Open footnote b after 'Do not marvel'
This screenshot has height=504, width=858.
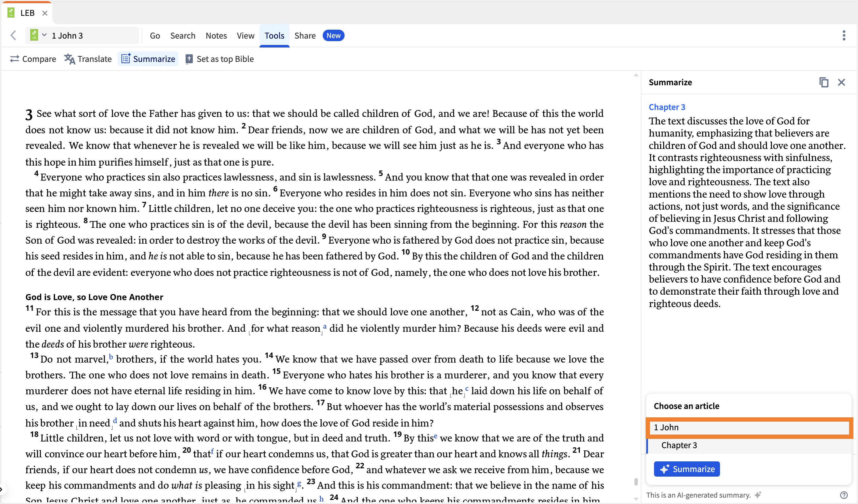pyautogui.click(x=111, y=357)
